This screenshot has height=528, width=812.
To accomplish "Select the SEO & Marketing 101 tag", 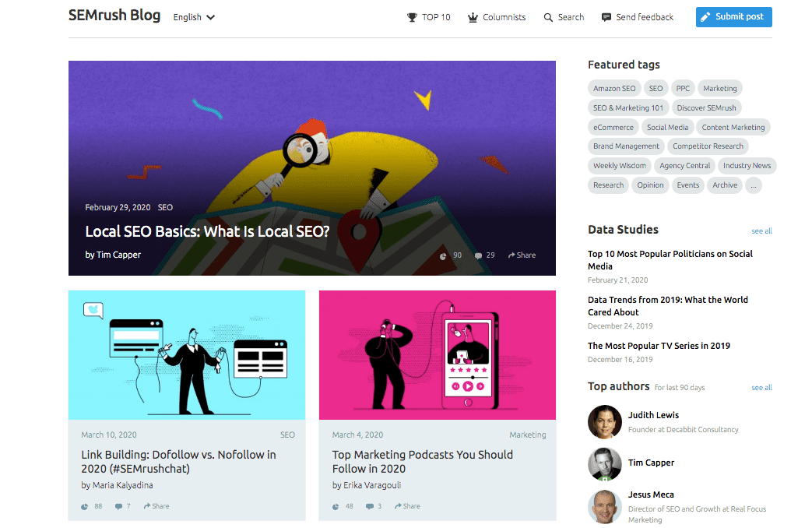I will point(628,107).
